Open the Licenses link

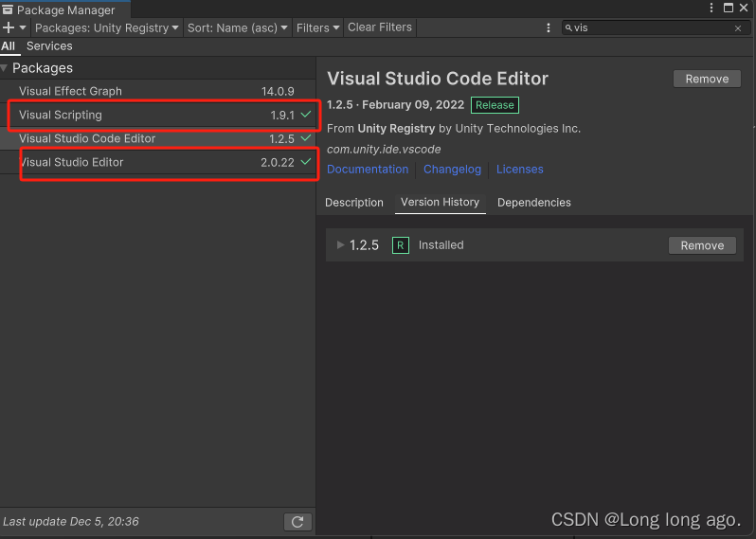click(x=520, y=170)
